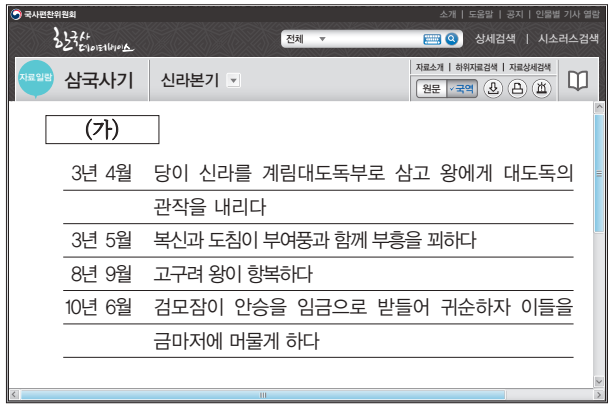This screenshot has height=406, width=614.
Task: Click the download icon in toolbar
Action: click(x=493, y=88)
